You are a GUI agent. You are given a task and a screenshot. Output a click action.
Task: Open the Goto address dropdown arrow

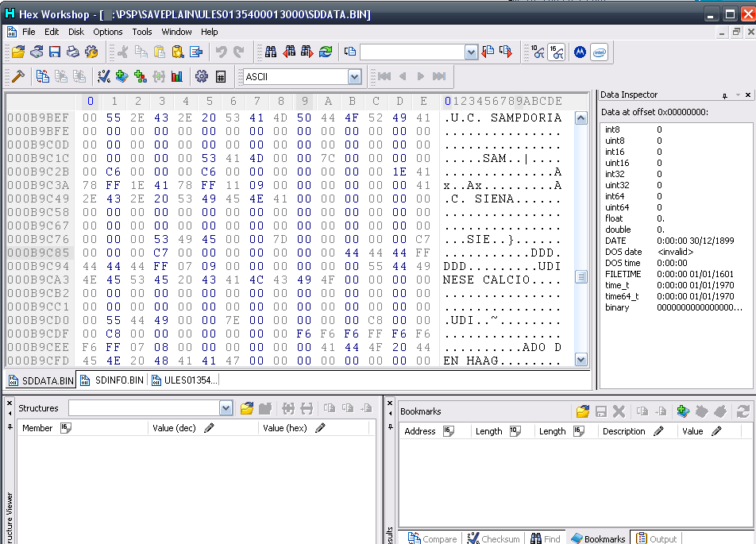click(x=471, y=52)
